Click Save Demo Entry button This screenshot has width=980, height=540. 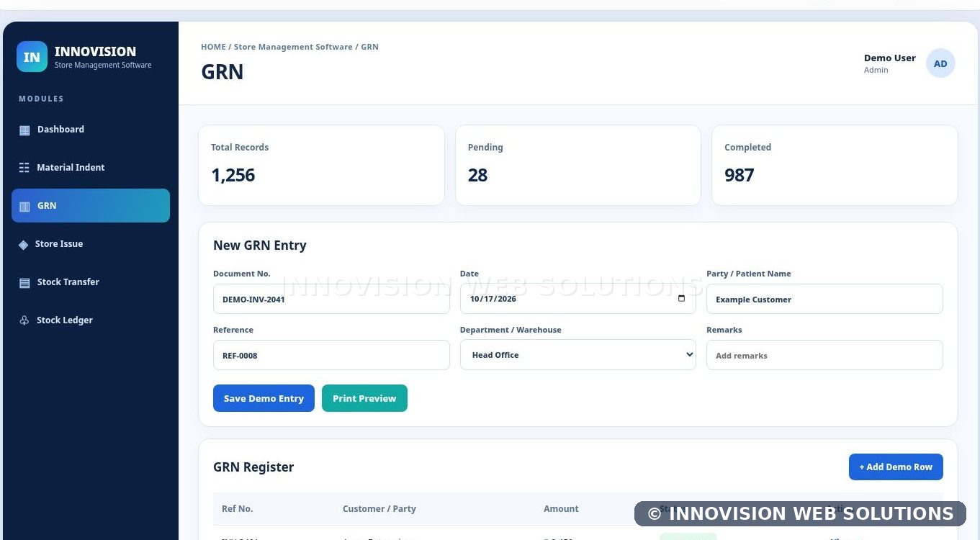pyautogui.click(x=264, y=398)
